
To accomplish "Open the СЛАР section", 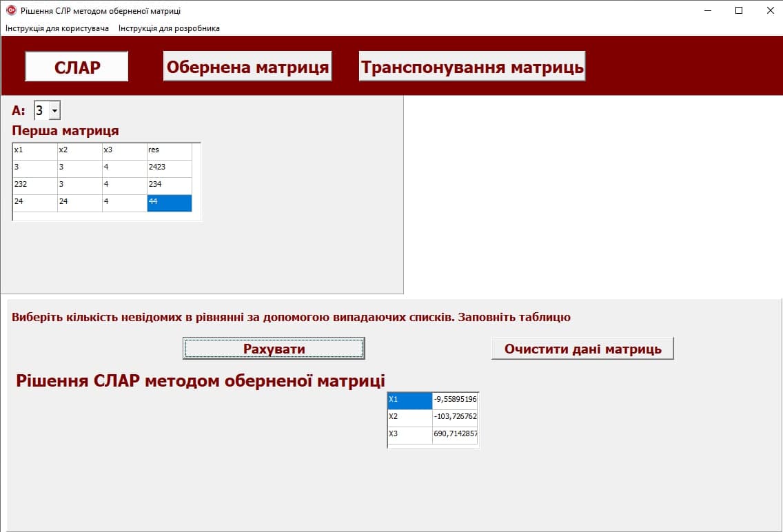I will pos(77,66).
